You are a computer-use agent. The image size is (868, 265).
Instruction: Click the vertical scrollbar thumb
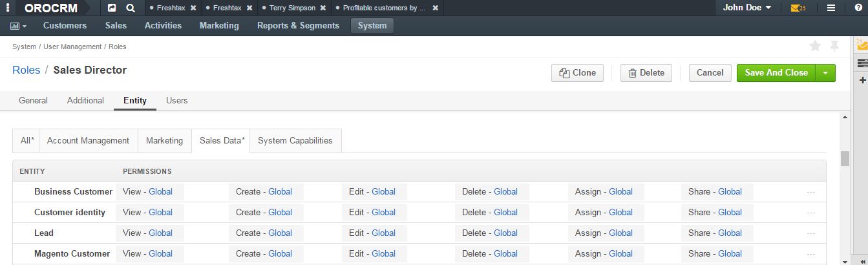(845, 159)
